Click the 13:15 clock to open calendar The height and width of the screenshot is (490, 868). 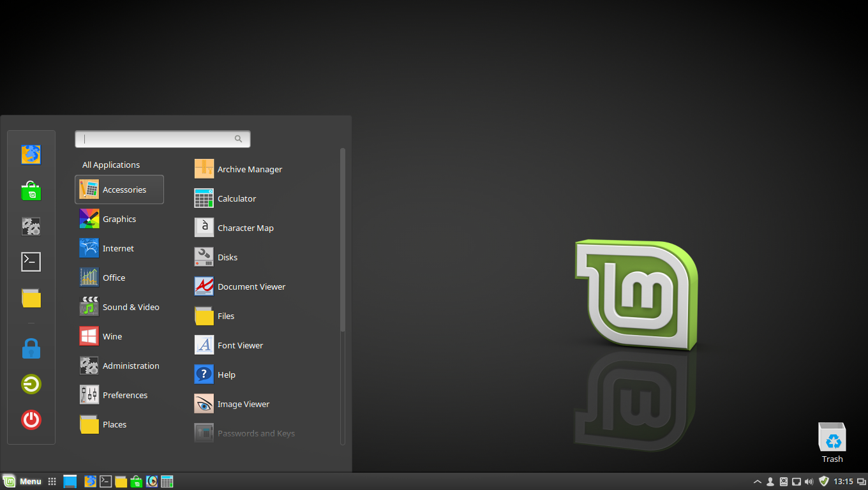point(843,482)
